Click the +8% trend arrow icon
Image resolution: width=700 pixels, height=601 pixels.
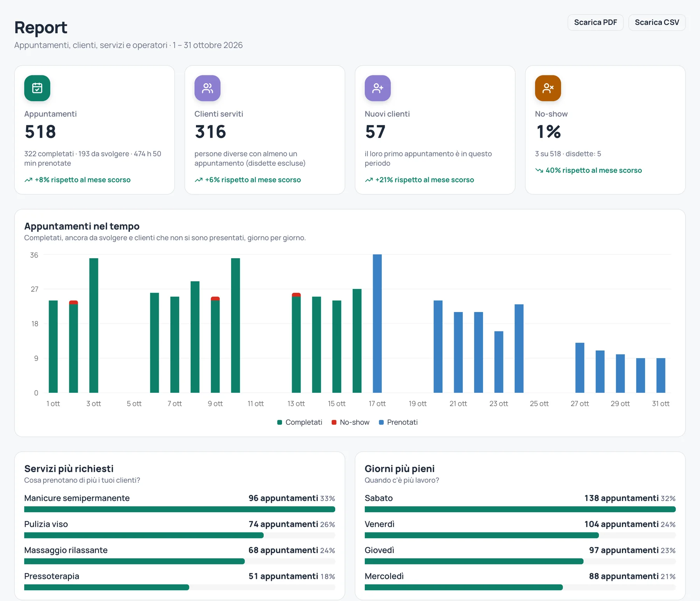pos(28,180)
